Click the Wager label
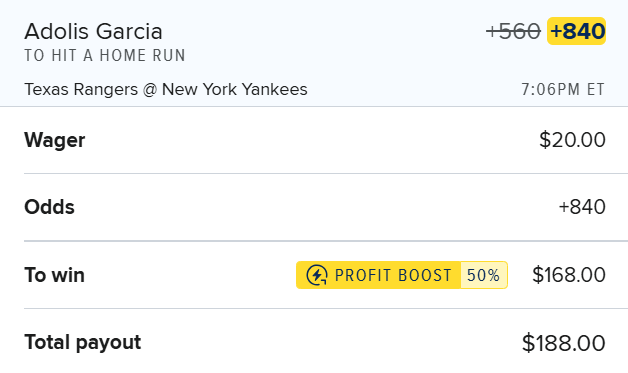Viewport: 628px width, 373px height. (x=55, y=140)
